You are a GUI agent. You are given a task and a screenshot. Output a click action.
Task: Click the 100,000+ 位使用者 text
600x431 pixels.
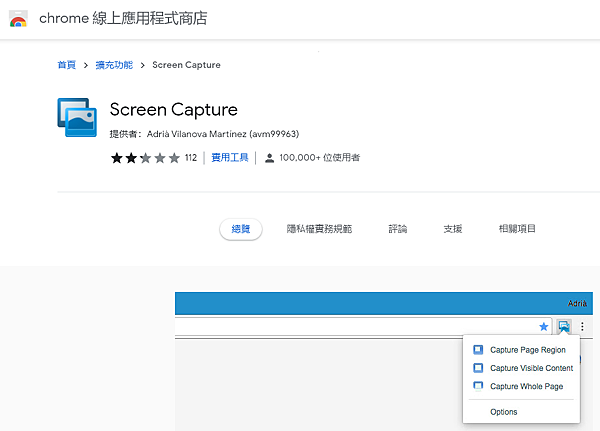320,158
